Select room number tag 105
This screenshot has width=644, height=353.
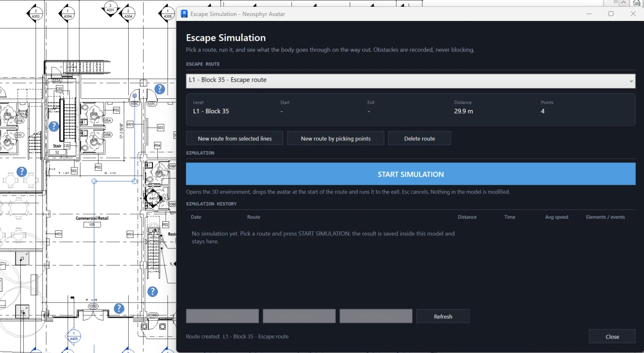click(x=92, y=225)
